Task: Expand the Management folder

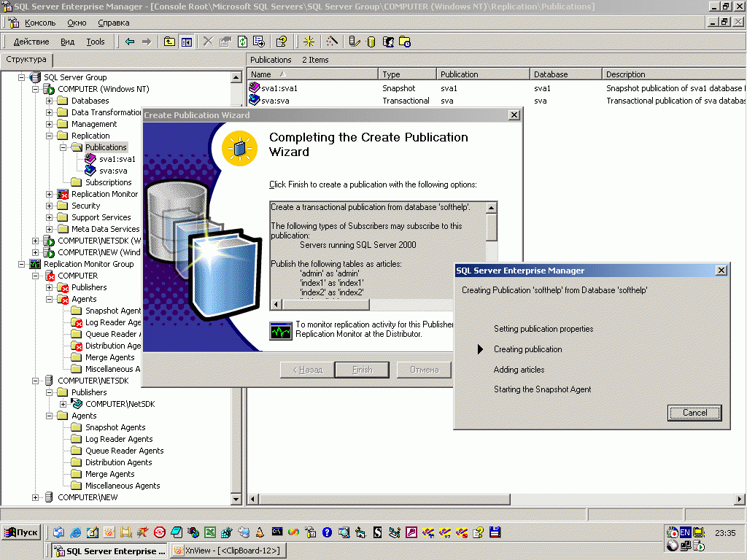Action: coord(49,124)
